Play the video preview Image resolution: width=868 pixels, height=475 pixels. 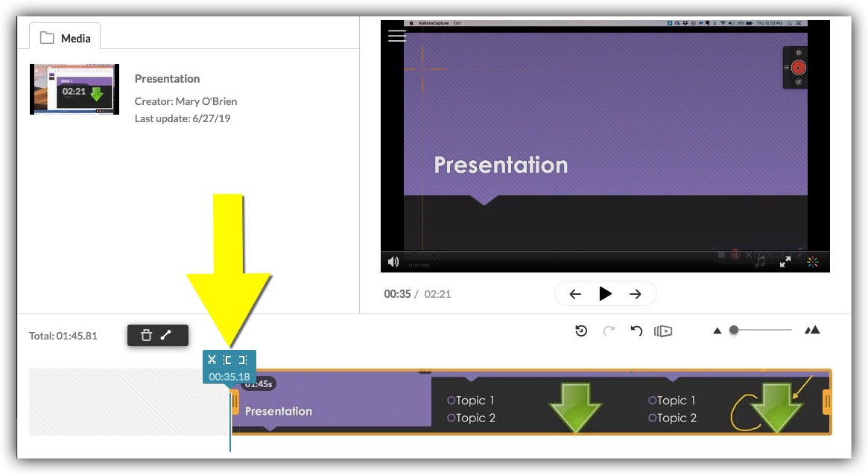pyautogui.click(x=605, y=294)
